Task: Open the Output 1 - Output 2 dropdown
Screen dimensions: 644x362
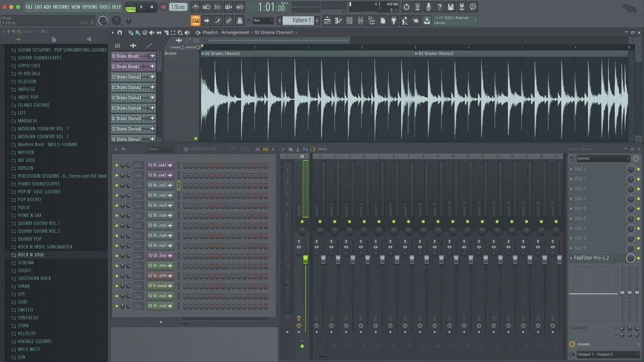Action: 603,354
